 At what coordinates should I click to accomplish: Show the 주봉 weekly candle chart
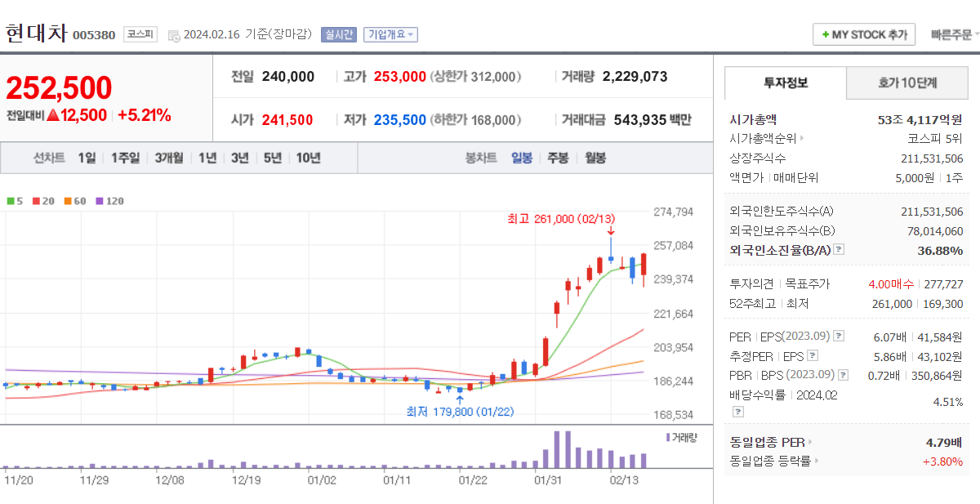point(558,158)
